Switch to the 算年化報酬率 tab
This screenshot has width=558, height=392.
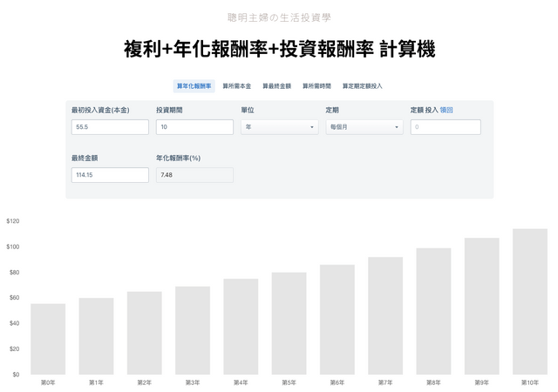(194, 86)
